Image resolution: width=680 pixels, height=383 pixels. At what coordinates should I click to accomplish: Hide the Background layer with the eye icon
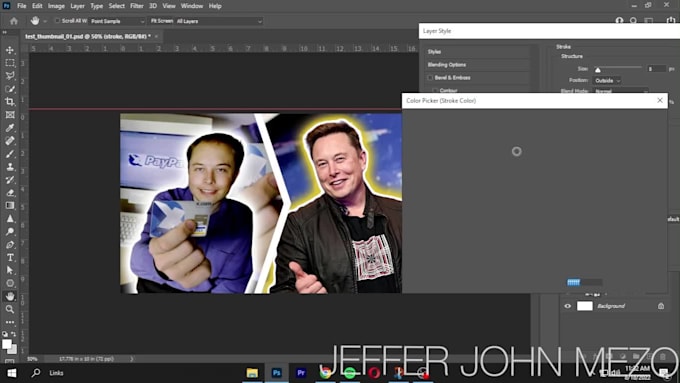(x=568, y=306)
